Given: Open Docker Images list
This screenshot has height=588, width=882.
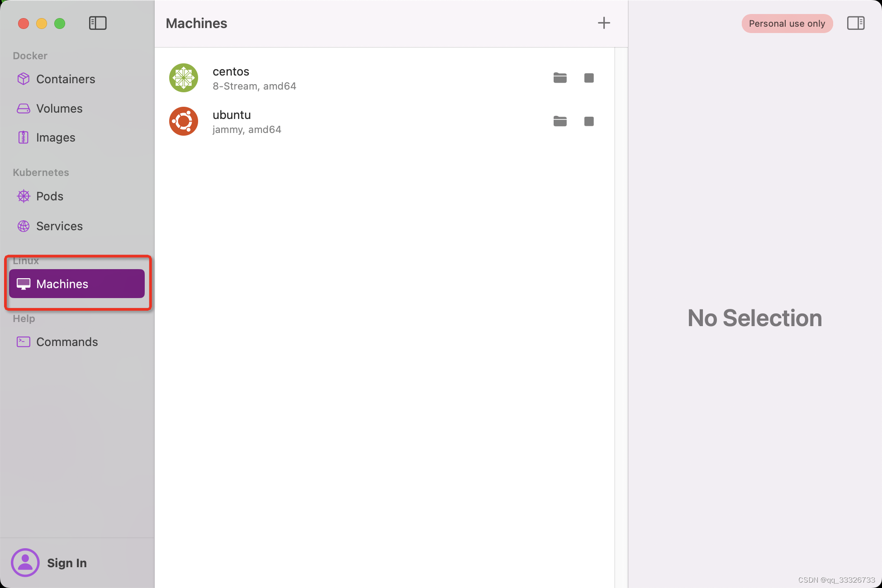Looking at the screenshot, I should pyautogui.click(x=56, y=138).
